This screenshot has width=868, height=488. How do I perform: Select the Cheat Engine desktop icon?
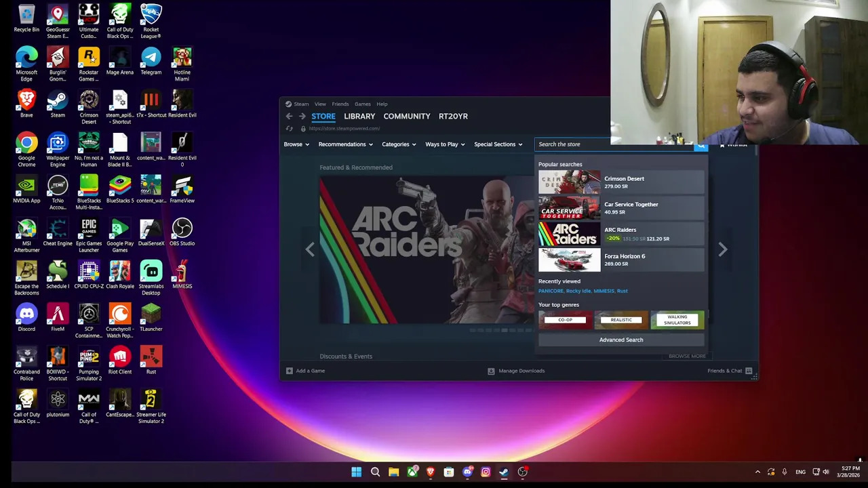click(x=58, y=232)
